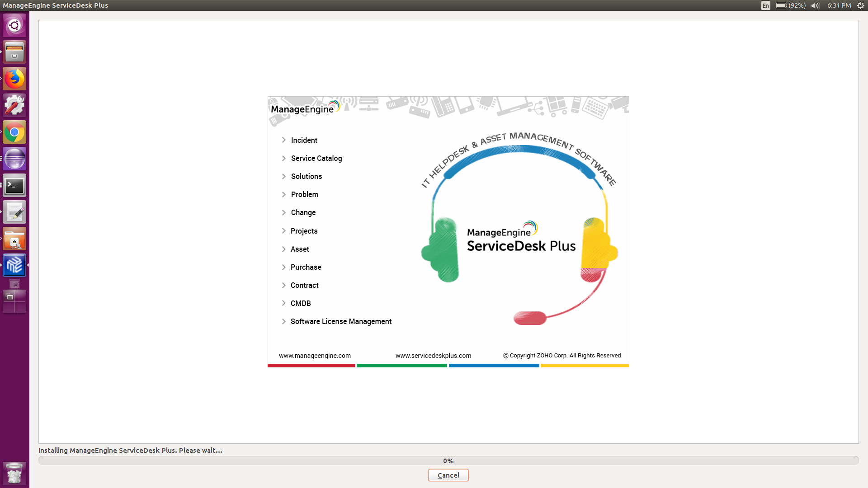The width and height of the screenshot is (868, 488).
Task: Click the ServiceDesk installer dock icon
Action: coord(14,265)
